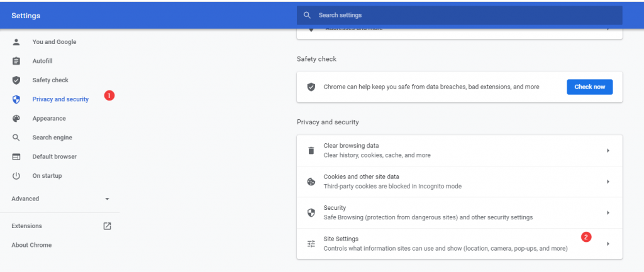Click the Search engine magnifier icon in sidebar
Image resolution: width=644 pixels, height=272 pixels.
click(16, 138)
